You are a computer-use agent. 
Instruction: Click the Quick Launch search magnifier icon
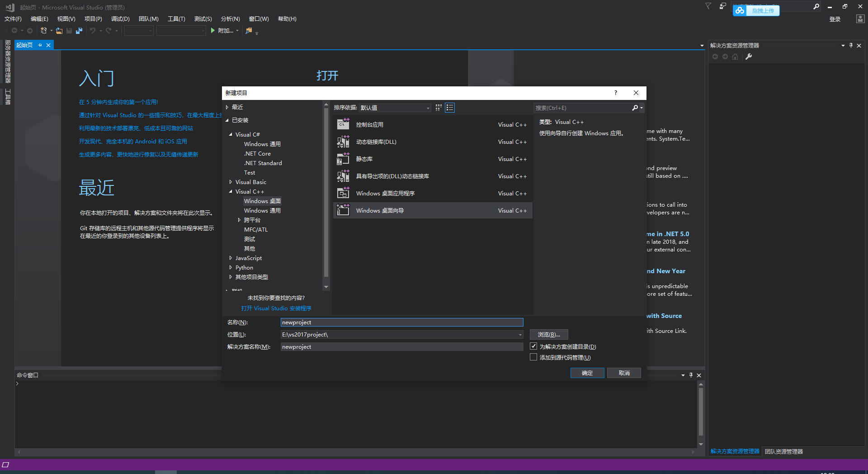coord(816,6)
